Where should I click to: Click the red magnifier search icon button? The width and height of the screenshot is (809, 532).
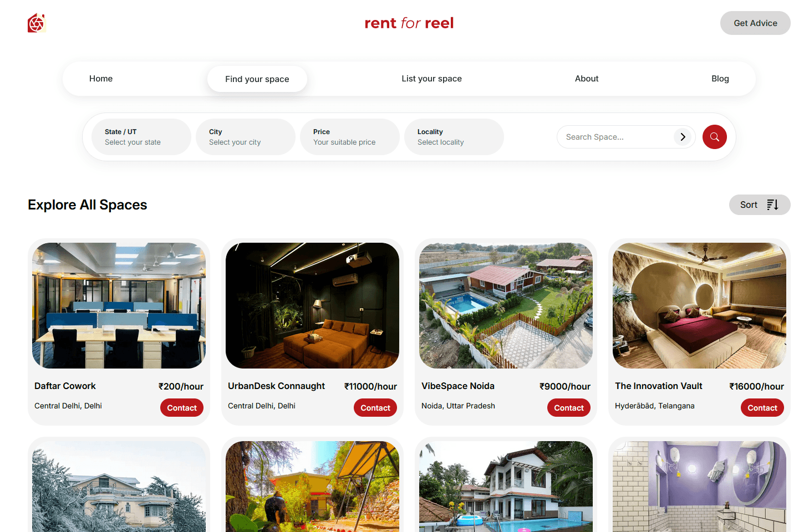click(714, 137)
